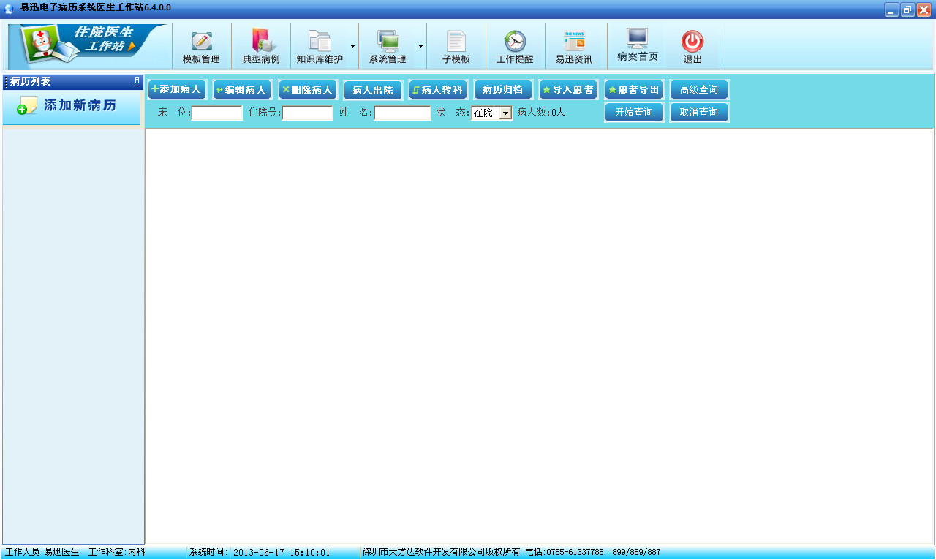Expand the 知识库维护 dropdown arrow
The width and height of the screenshot is (936, 560).
click(352, 47)
